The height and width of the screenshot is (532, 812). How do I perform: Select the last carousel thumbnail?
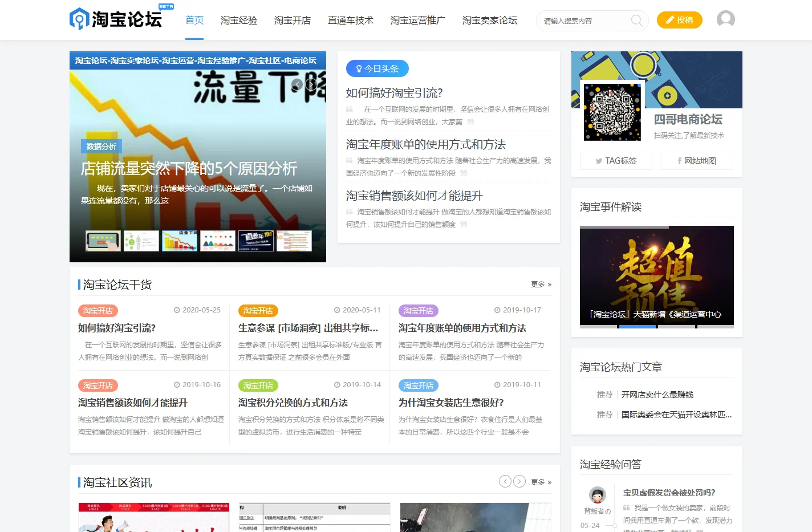[294, 241]
